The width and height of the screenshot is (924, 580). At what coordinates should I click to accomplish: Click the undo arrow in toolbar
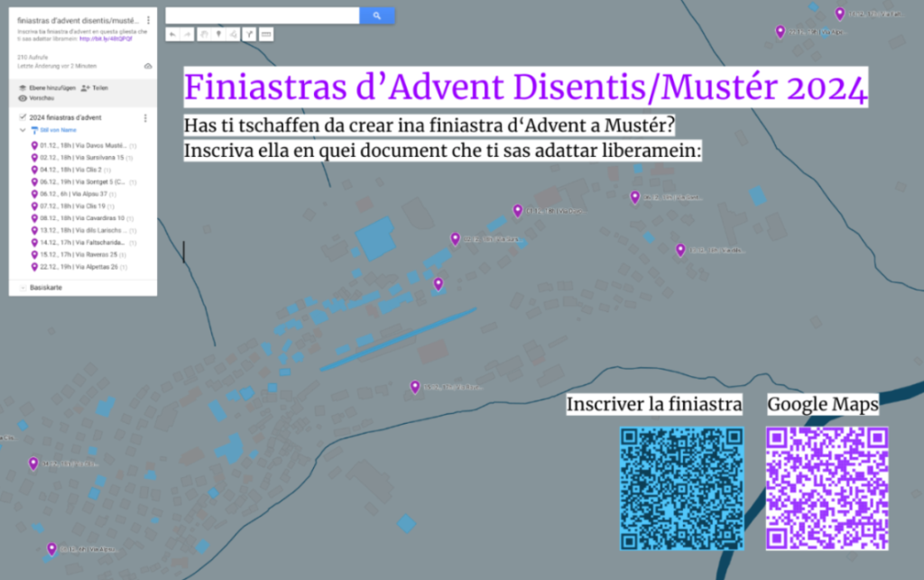point(172,34)
